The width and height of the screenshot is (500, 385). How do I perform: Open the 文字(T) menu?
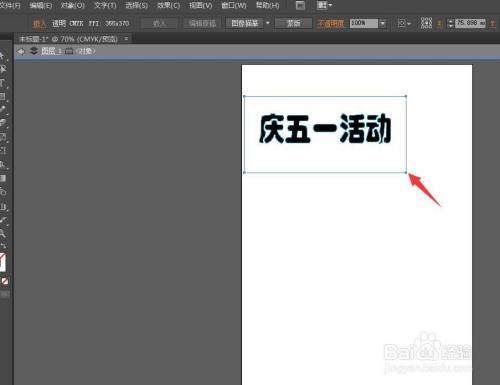coord(105,6)
